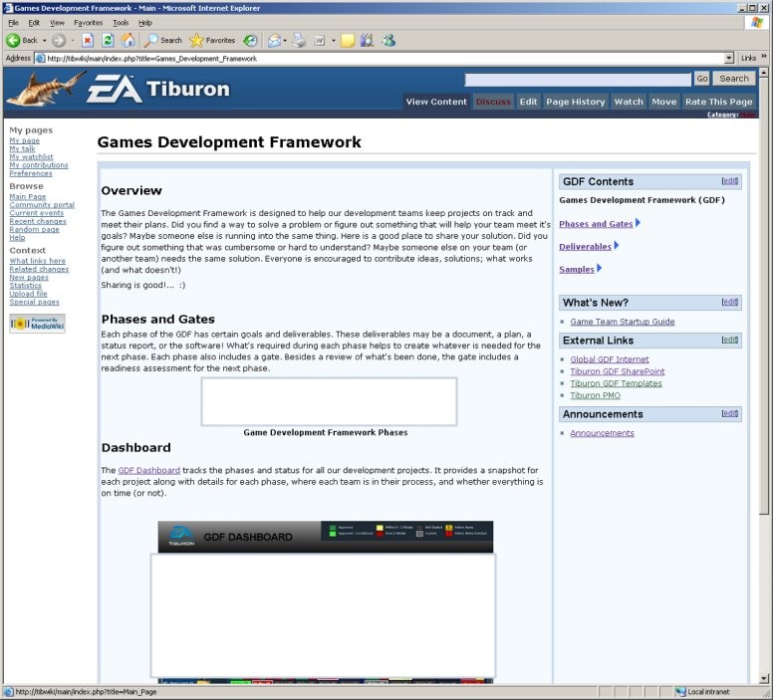The width and height of the screenshot is (773, 700).
Task: Click the Rate This Page tab
Action: (719, 102)
